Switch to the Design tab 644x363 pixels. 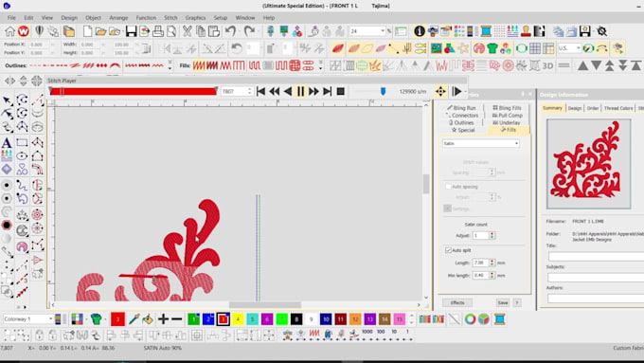tap(575, 108)
